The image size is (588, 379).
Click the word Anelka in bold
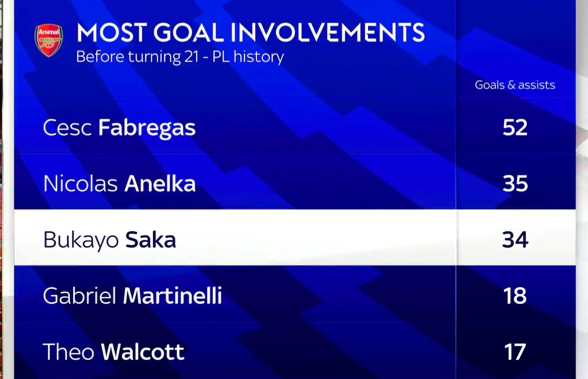pos(160,184)
